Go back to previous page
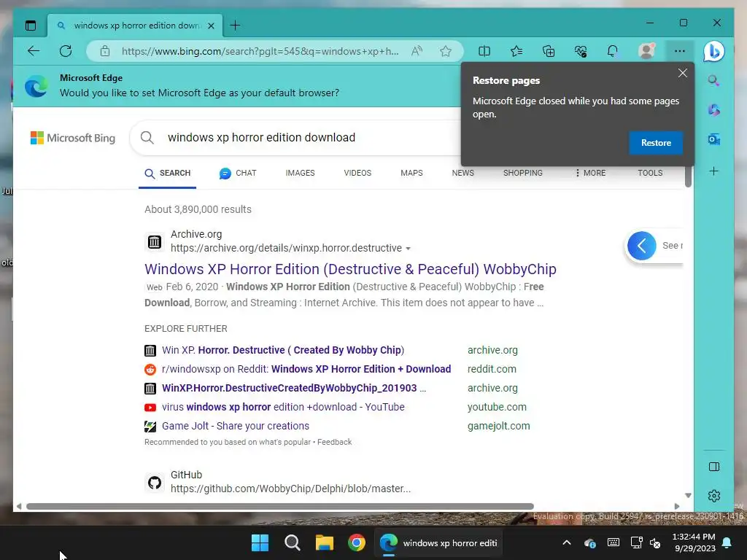The width and height of the screenshot is (747, 560). (34, 51)
